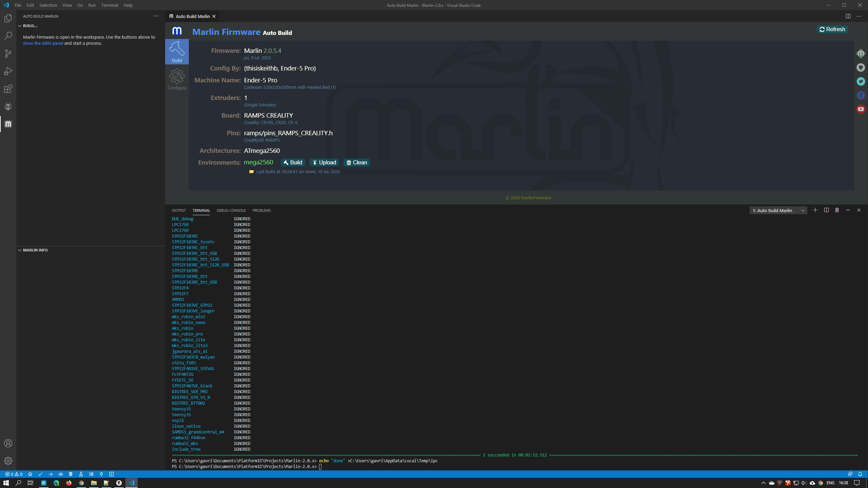Viewport: 868px width, 488px height.
Task: Switch to the OUTPUT panel tab
Action: (x=179, y=210)
